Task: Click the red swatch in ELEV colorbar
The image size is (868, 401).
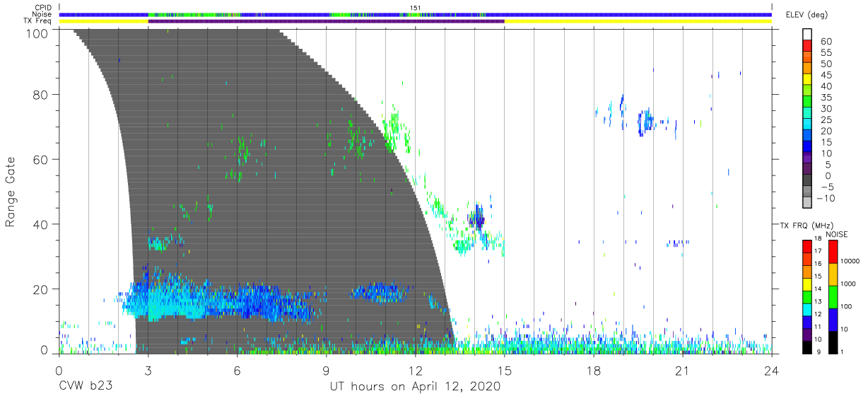Action: click(x=807, y=47)
